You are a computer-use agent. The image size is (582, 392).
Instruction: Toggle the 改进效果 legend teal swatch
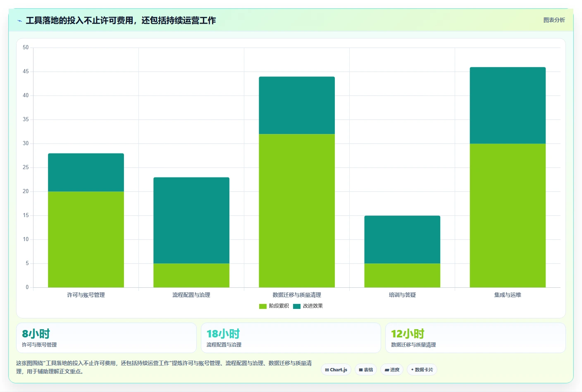(x=297, y=306)
